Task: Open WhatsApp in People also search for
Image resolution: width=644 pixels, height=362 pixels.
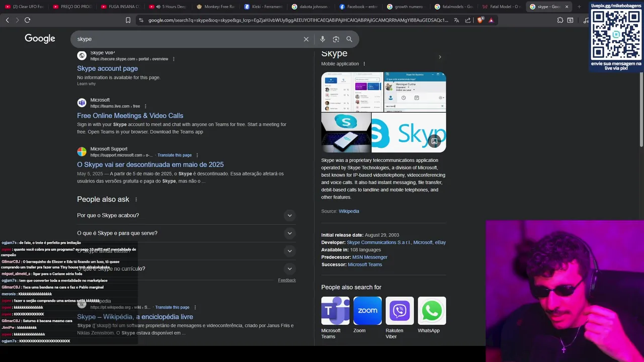Action: 432,315
